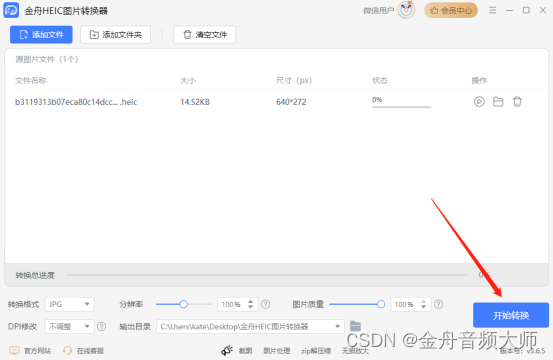Adjust the image quality (图片质量) slider handle
This screenshot has height=360, width=553.
point(381,304)
